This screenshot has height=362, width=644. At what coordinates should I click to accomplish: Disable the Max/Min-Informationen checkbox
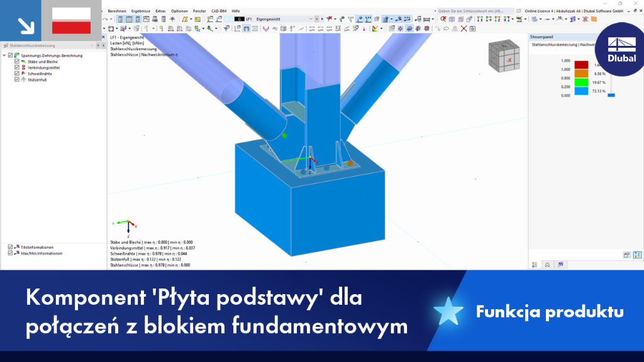(x=10, y=253)
